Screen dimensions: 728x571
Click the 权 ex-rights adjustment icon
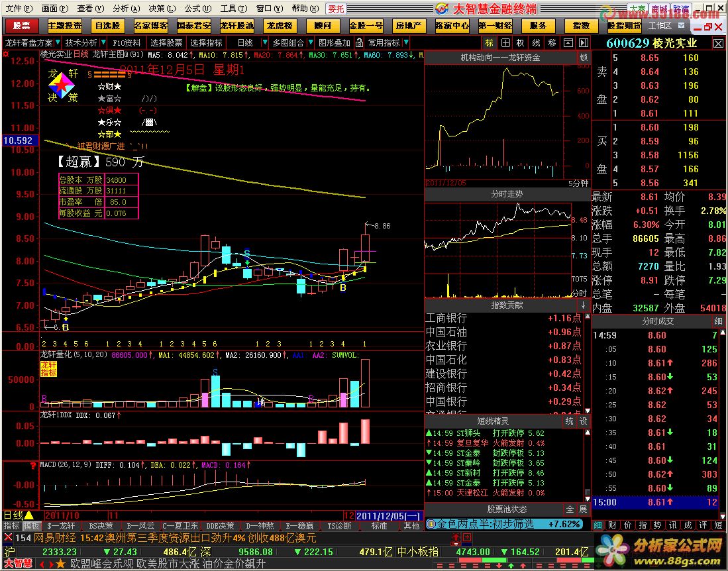click(x=521, y=42)
